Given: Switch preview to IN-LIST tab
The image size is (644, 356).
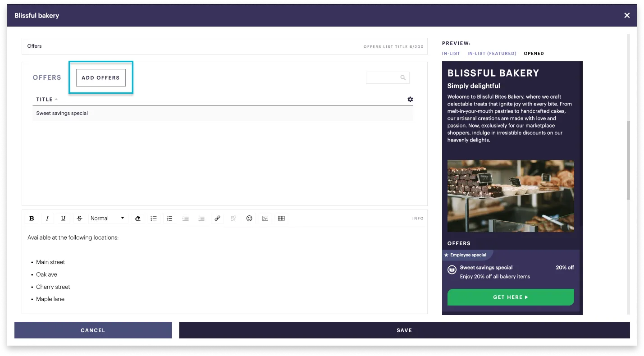Looking at the screenshot, I should [451, 54].
